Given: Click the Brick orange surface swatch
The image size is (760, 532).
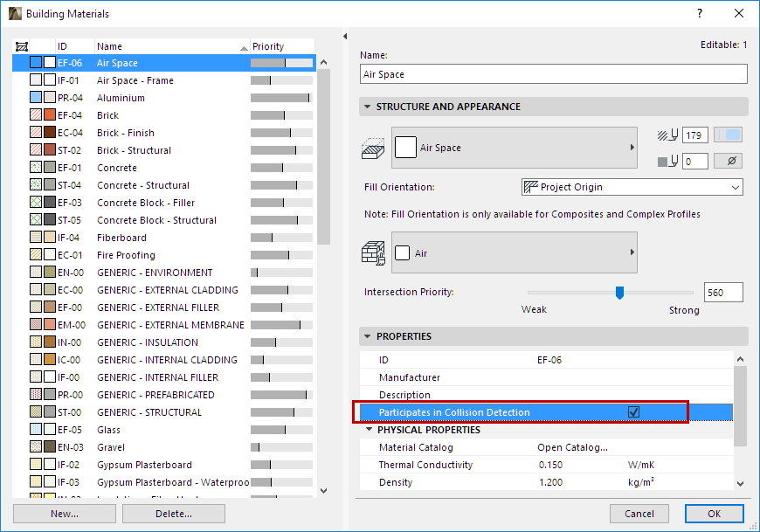Looking at the screenshot, I should tap(50, 115).
